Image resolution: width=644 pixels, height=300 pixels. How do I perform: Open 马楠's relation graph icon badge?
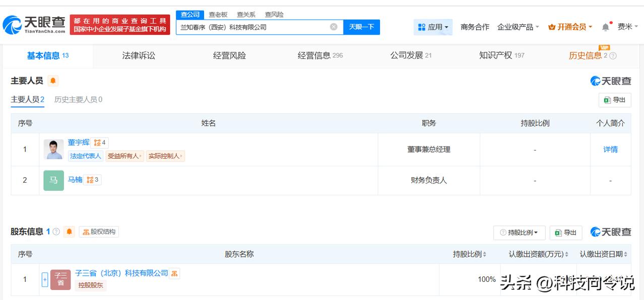93,180
